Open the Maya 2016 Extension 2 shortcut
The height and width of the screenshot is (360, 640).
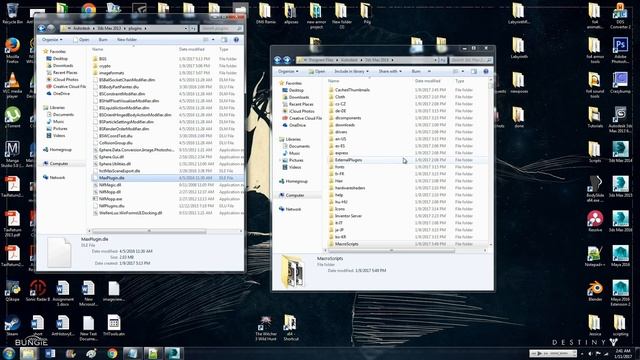point(620,293)
